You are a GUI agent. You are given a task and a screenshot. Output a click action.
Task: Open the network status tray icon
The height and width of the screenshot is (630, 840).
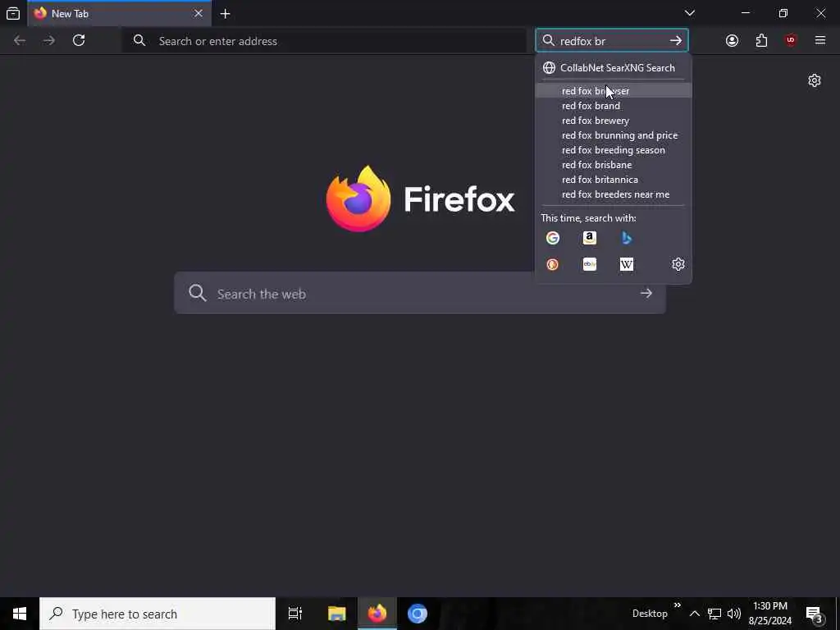click(714, 614)
